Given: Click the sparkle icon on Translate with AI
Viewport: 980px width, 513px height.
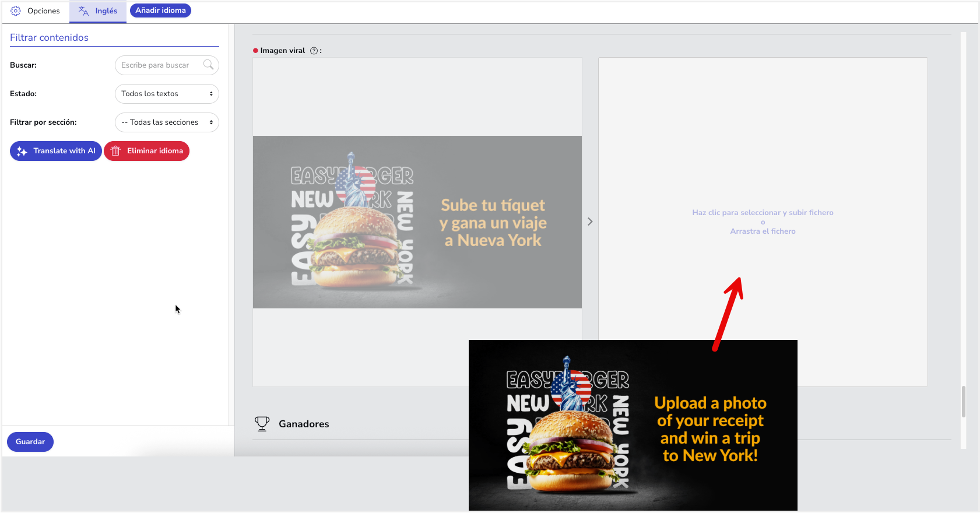Looking at the screenshot, I should point(22,151).
